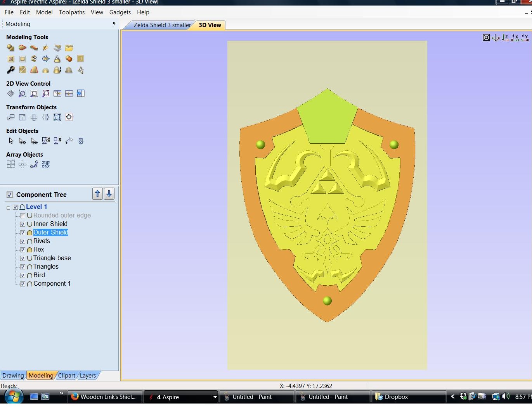Open the Distort Object tool

57,117
